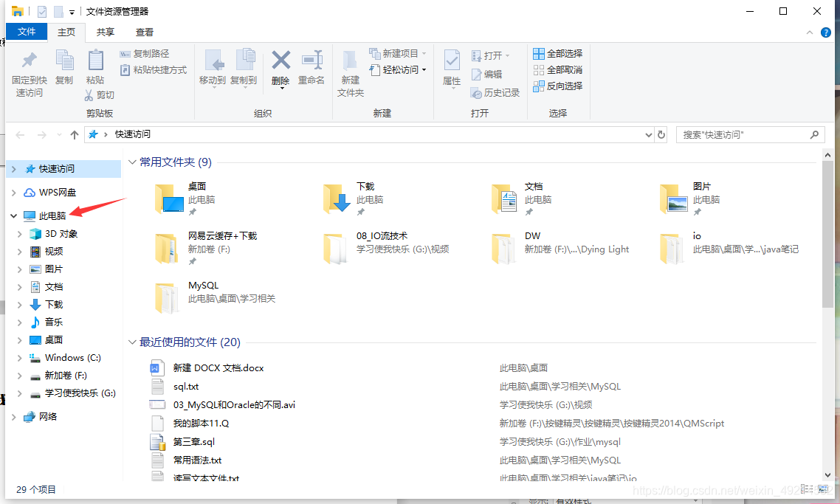Create a folder using 新建文件夹 icon
The image size is (840, 504).
350,70
